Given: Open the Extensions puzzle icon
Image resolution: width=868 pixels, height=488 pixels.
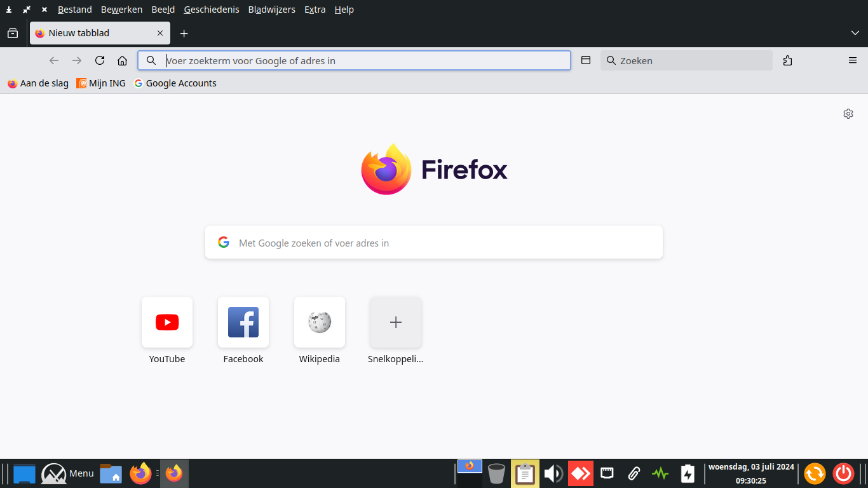Looking at the screenshot, I should click(787, 60).
